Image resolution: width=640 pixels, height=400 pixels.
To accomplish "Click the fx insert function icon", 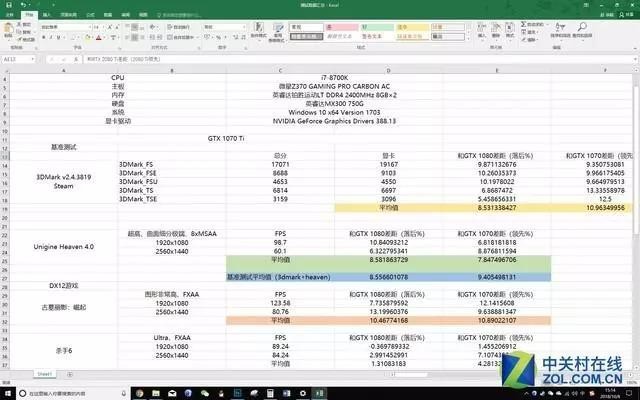I will point(76,59).
